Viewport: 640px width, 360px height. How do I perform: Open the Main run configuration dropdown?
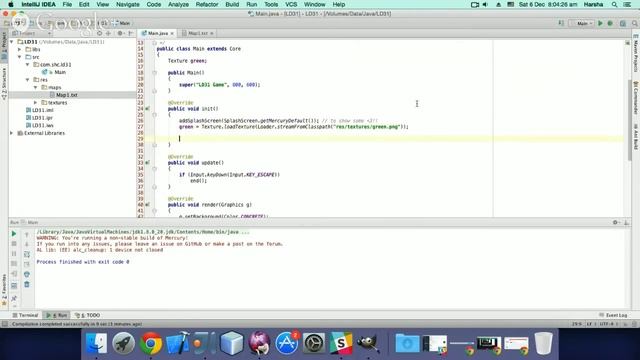click(x=582, y=24)
